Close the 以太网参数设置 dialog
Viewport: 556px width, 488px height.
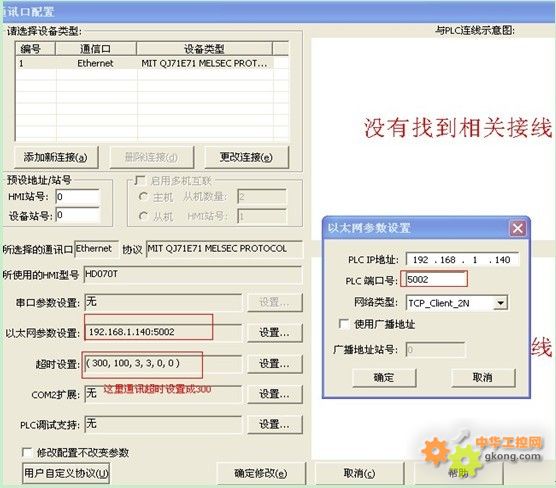[517, 228]
